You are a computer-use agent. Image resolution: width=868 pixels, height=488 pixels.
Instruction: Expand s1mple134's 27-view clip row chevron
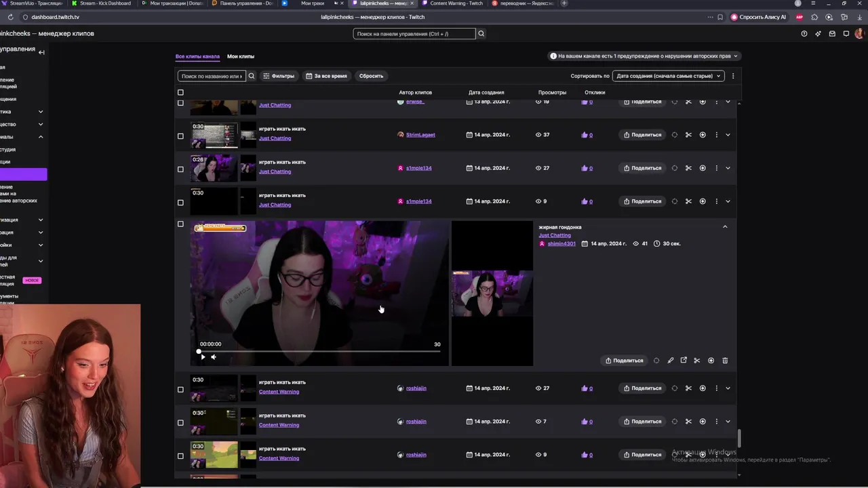coord(728,168)
